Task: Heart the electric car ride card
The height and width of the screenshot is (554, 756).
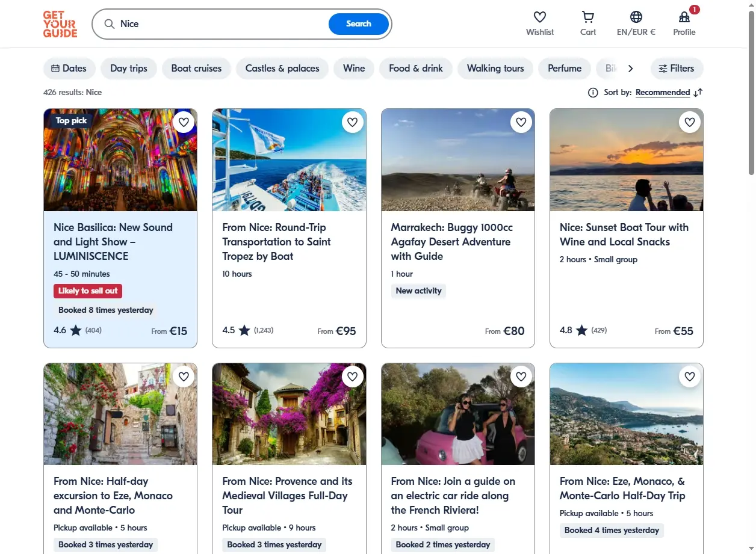Action: (521, 377)
